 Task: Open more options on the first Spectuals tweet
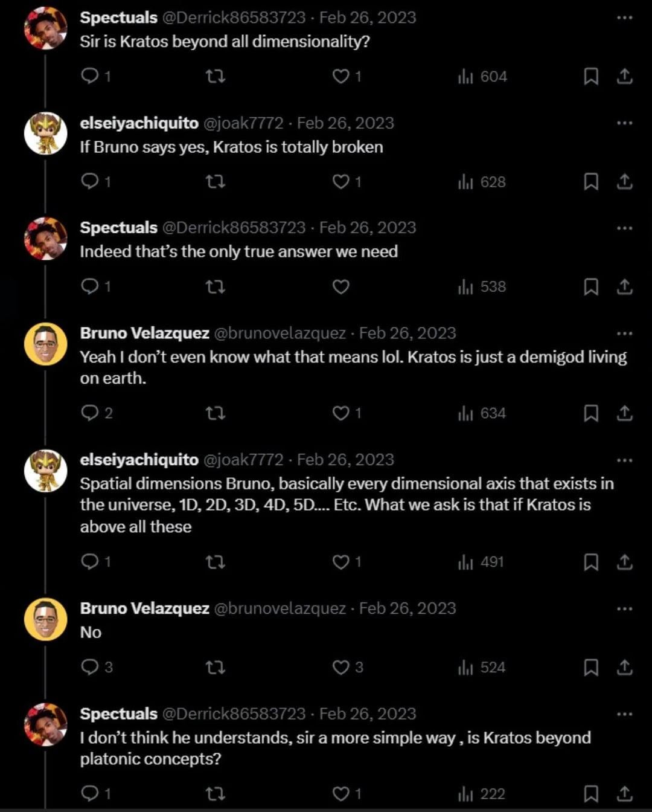(x=625, y=18)
